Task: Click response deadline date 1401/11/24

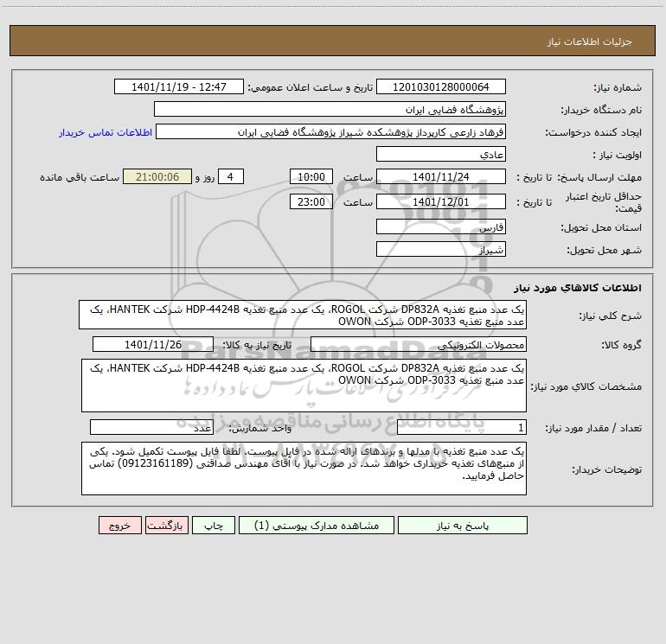Action: click(441, 176)
